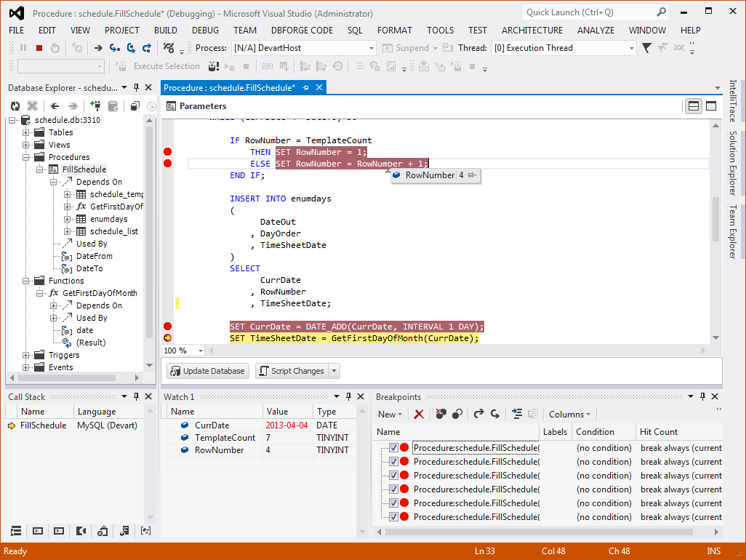746x560 pixels.
Task: Select the Procedure : schedule.FillSchedule tab
Action: 229,87
